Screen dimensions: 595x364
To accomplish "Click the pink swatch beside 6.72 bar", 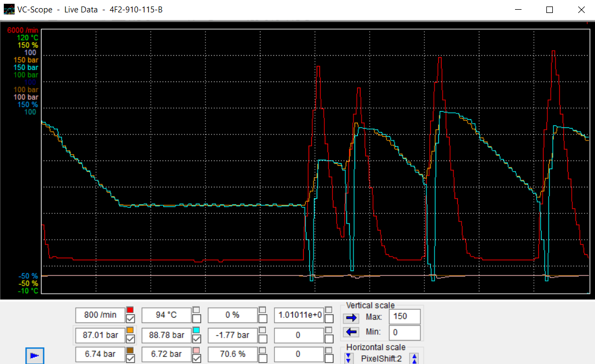I will coord(196,350).
